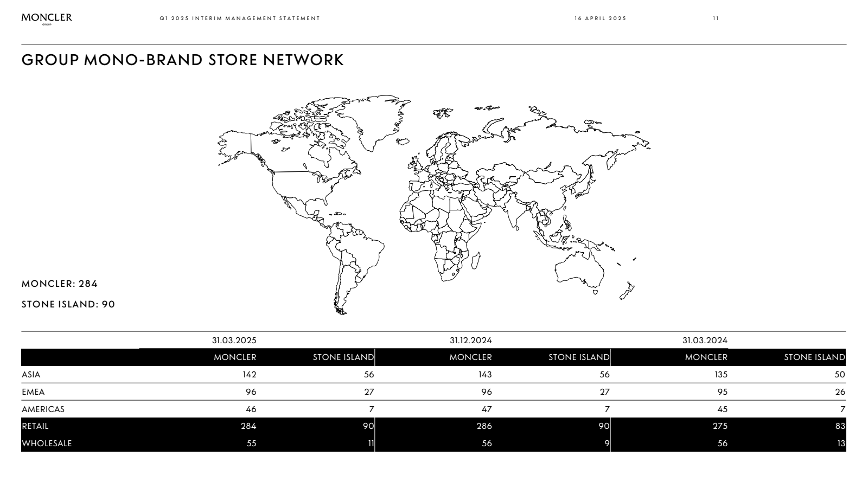Click Wholesale Moncler 56 under 31.03.2024
Viewport: 868px width, 488px height.
(x=723, y=444)
